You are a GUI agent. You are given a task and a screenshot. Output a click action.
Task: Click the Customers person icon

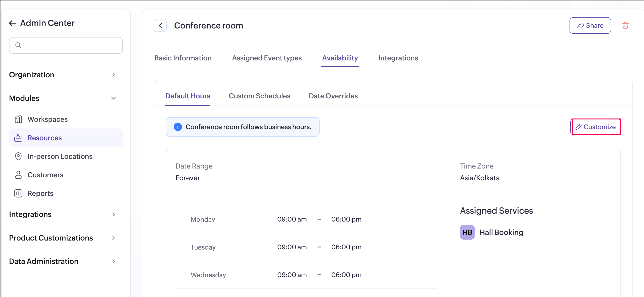(18, 175)
